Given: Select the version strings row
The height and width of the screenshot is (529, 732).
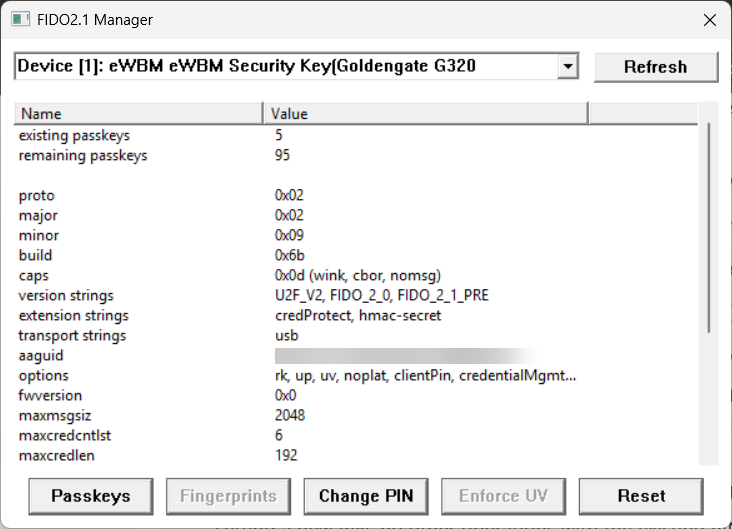Looking at the screenshot, I should click(x=65, y=295).
